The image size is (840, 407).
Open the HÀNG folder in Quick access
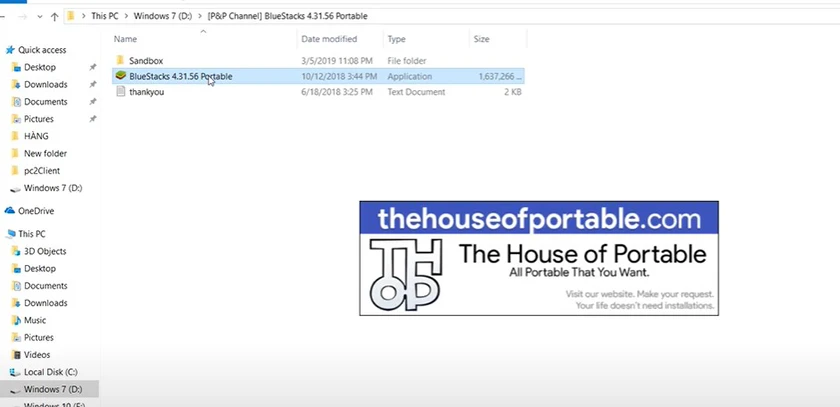36,136
